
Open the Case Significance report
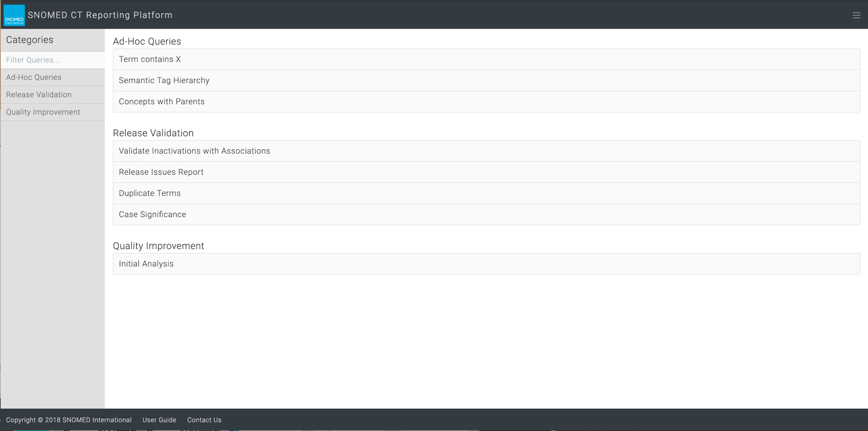click(152, 214)
